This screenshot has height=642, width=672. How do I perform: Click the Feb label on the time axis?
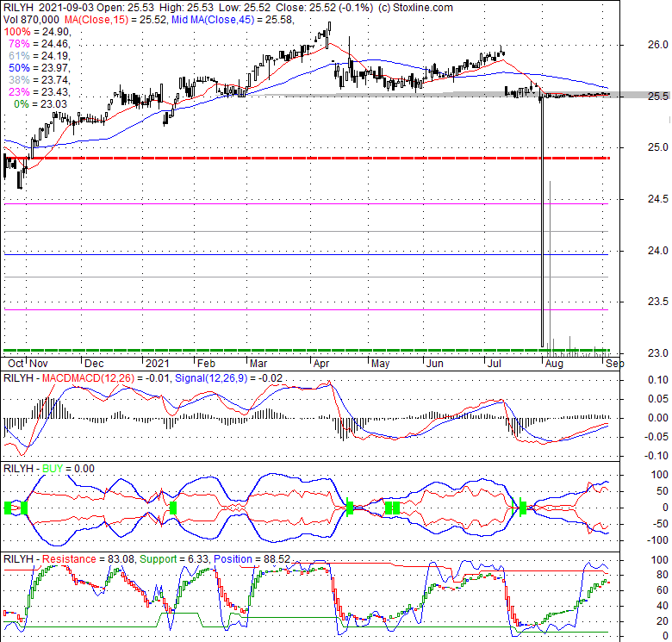[x=206, y=364]
